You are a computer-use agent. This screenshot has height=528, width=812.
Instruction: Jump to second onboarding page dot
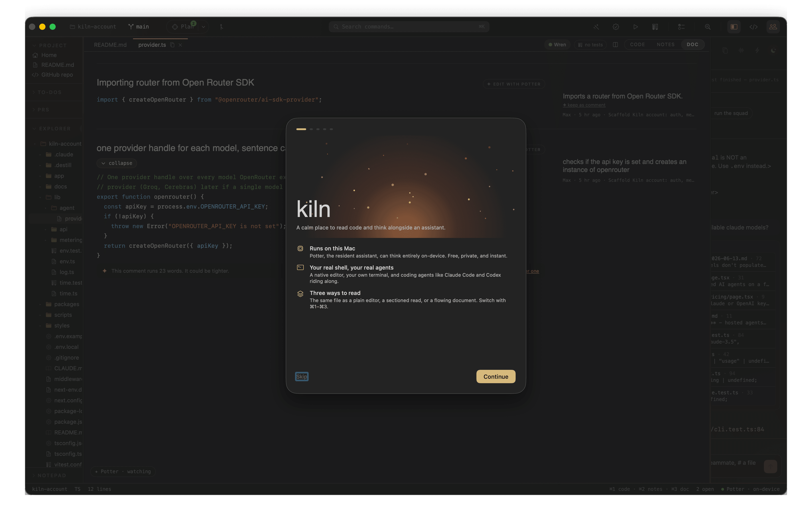(x=311, y=129)
